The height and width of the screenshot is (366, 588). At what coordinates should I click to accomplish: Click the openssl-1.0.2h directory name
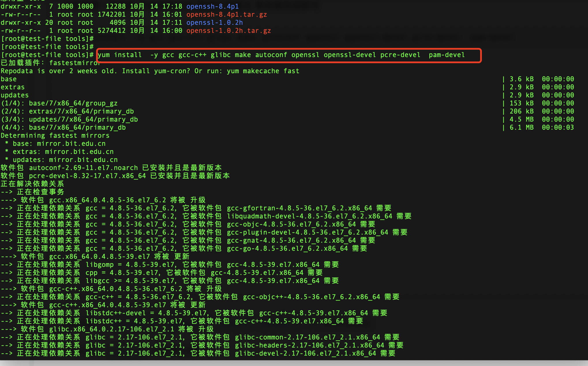point(214,22)
